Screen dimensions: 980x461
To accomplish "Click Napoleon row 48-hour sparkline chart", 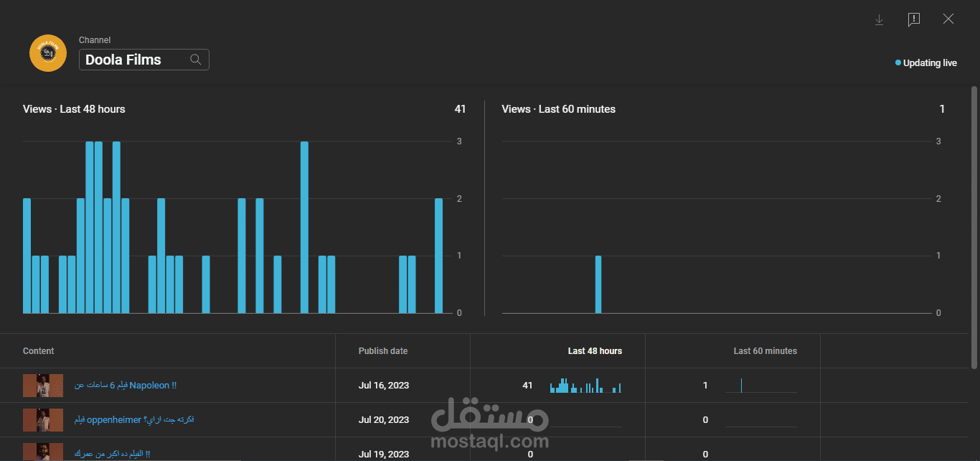I will pos(585,386).
